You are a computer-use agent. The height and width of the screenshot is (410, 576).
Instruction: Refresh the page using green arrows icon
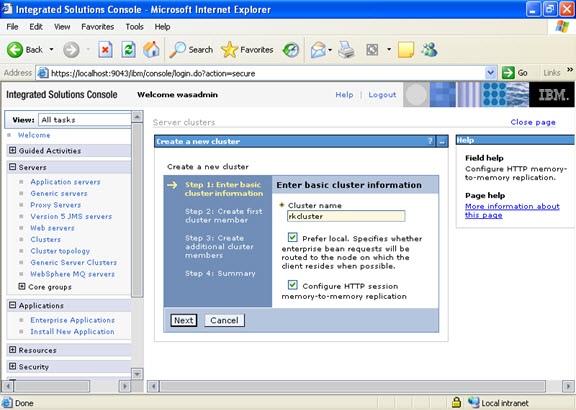click(x=129, y=50)
